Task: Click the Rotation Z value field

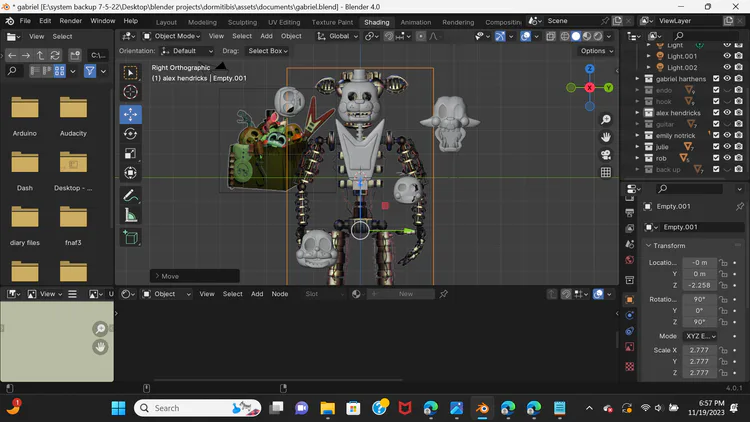Action: pyautogui.click(x=699, y=322)
